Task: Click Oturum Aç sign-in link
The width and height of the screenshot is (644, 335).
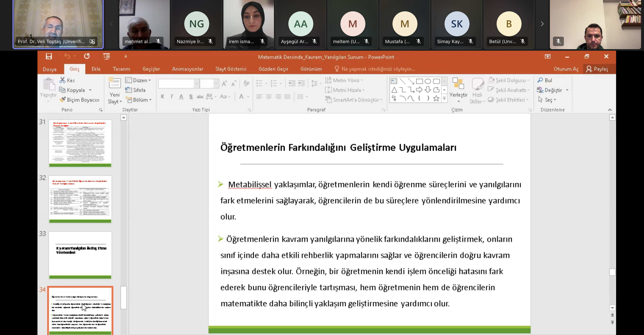Action: pos(566,69)
